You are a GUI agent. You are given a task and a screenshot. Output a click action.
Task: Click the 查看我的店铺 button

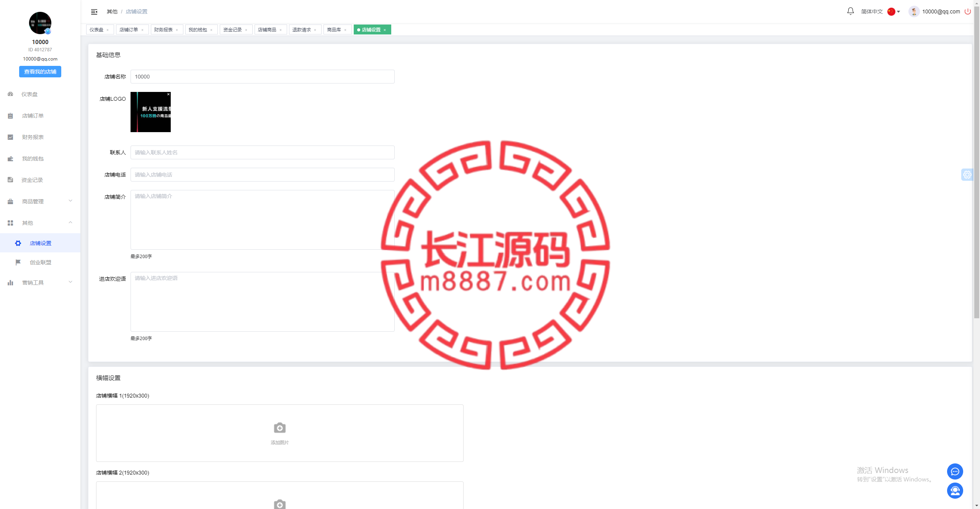(40, 72)
